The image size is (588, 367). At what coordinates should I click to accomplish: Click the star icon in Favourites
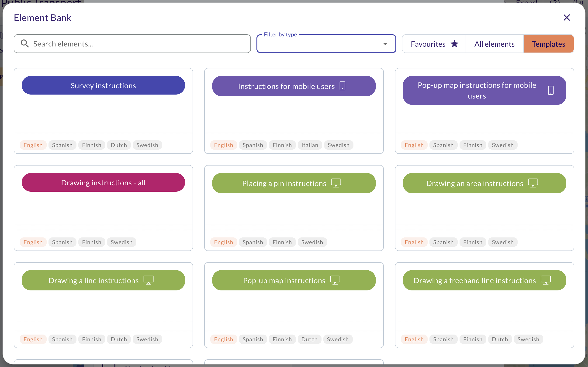(x=454, y=44)
